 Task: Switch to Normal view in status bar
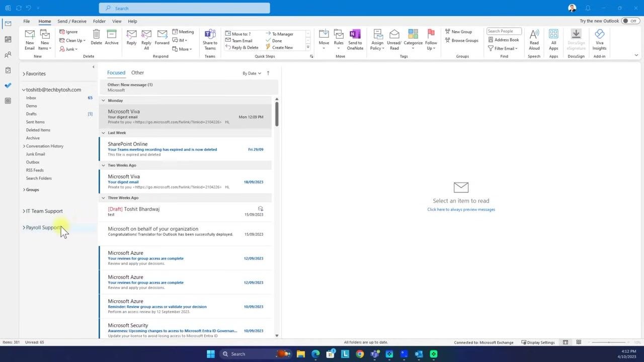(566, 342)
